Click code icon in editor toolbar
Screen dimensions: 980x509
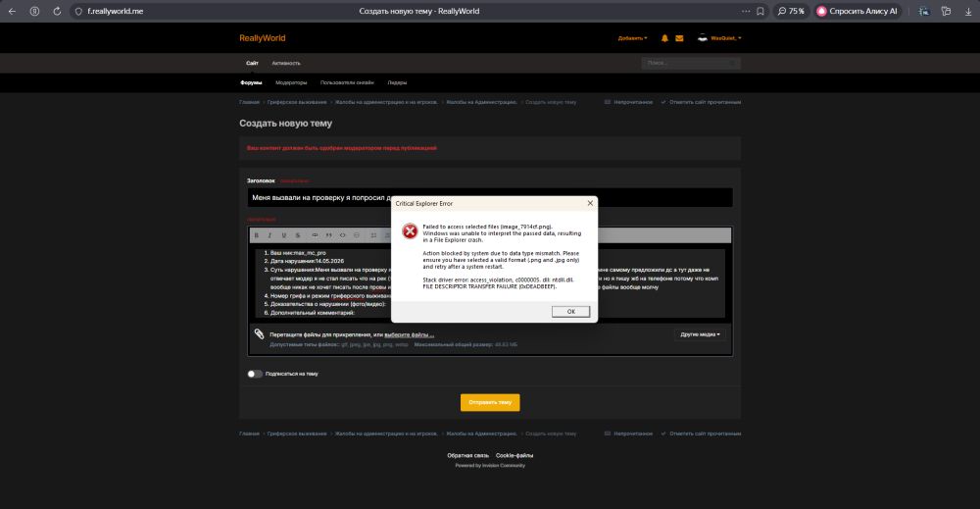point(342,235)
